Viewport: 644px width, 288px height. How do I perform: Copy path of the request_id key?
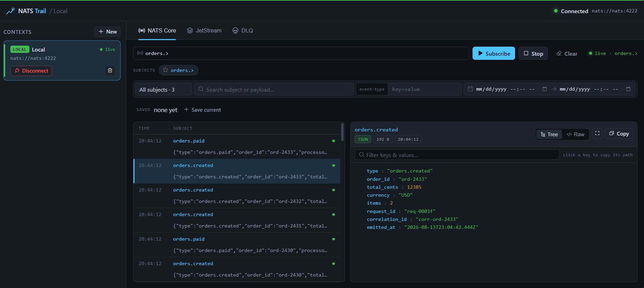tap(381, 211)
